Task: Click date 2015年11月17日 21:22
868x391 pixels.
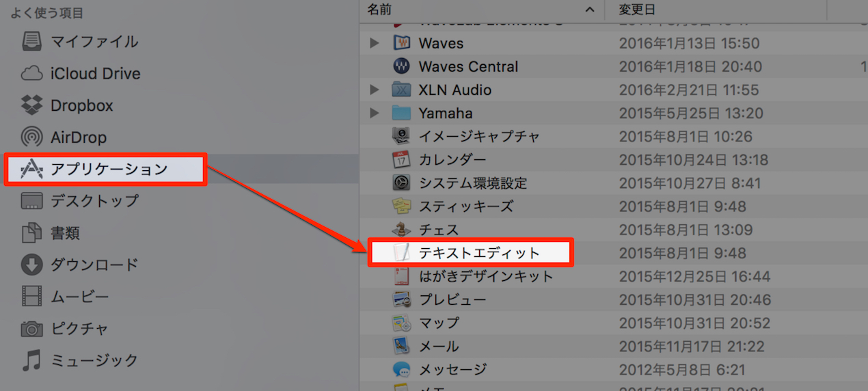Action: point(693,346)
